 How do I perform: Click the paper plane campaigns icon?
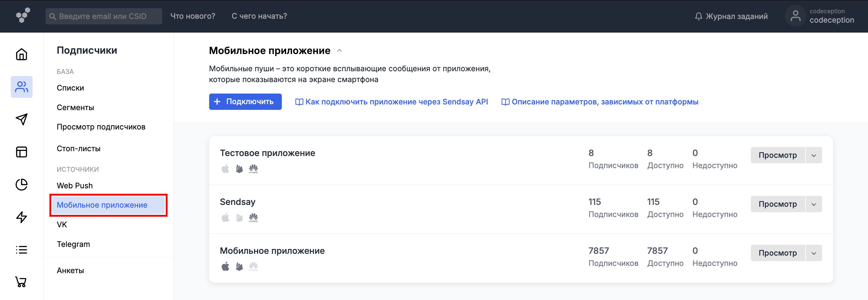[x=22, y=119]
